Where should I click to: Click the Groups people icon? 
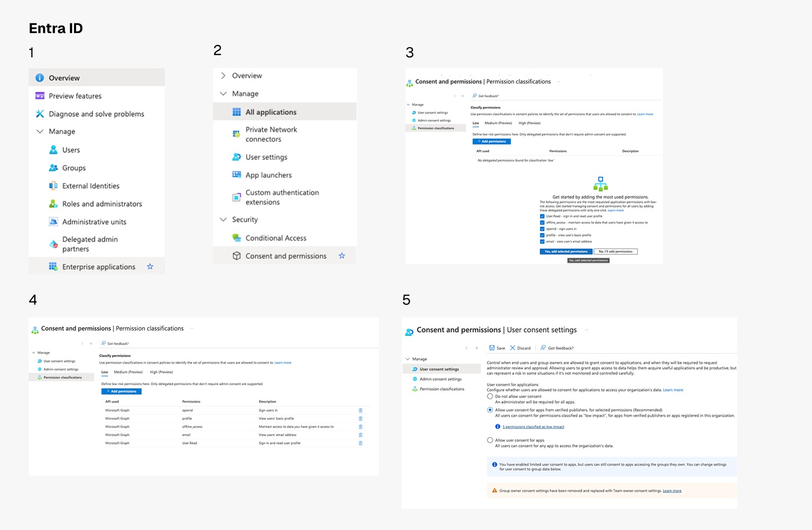[x=53, y=168]
